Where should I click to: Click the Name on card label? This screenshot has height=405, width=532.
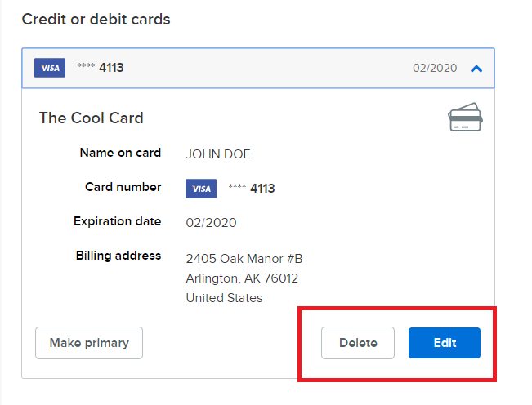[x=120, y=153]
